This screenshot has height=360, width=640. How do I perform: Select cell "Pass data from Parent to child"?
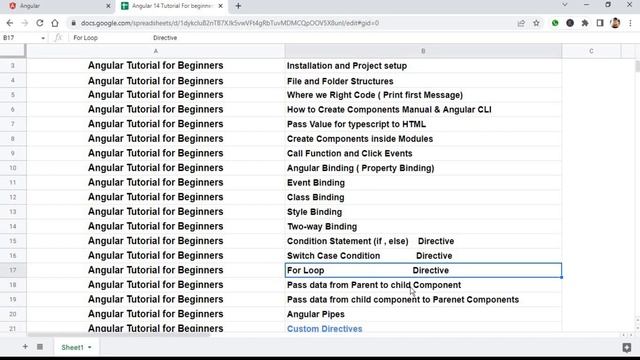pos(423,285)
